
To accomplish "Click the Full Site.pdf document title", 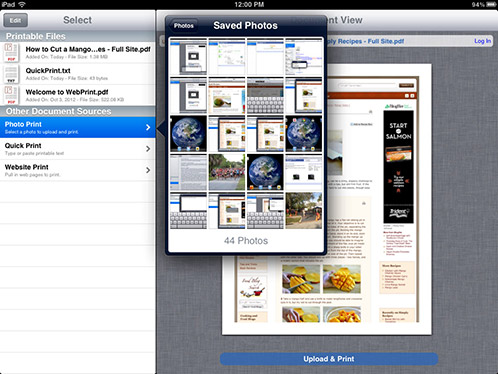I will [x=365, y=41].
